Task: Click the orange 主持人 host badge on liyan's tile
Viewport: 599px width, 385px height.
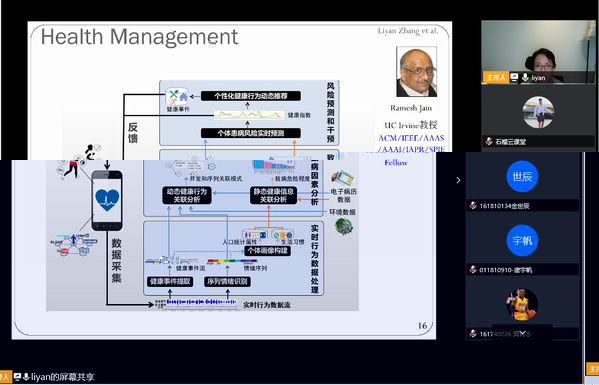Action: [495, 78]
